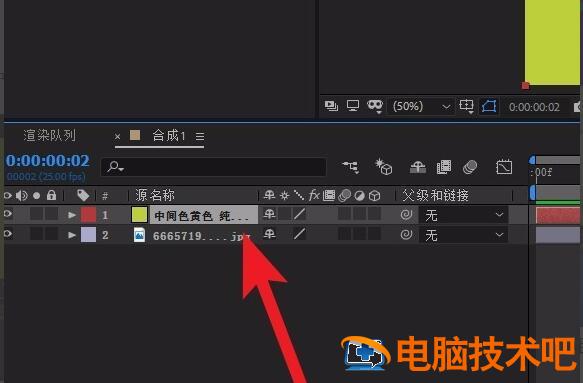The width and height of the screenshot is (583, 383).
Task: Click the label tag column header
Action: point(83,195)
